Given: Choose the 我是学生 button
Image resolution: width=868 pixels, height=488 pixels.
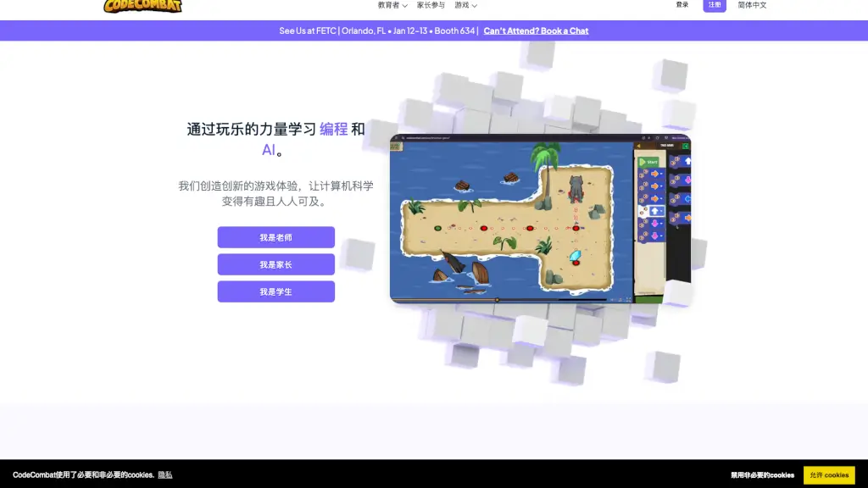Looking at the screenshot, I should 275,291.
